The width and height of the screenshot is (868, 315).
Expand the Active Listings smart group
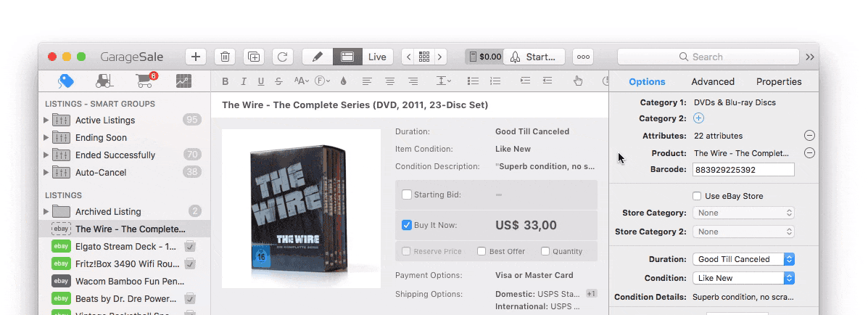tap(46, 120)
